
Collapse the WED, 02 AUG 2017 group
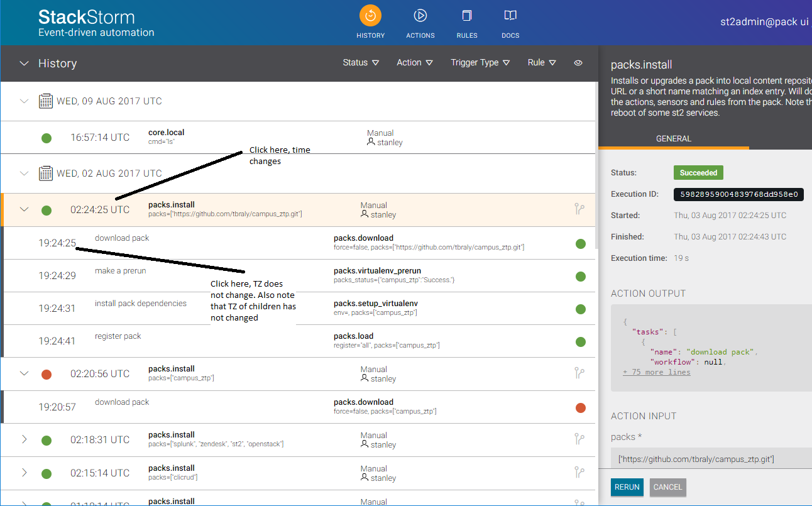24,173
